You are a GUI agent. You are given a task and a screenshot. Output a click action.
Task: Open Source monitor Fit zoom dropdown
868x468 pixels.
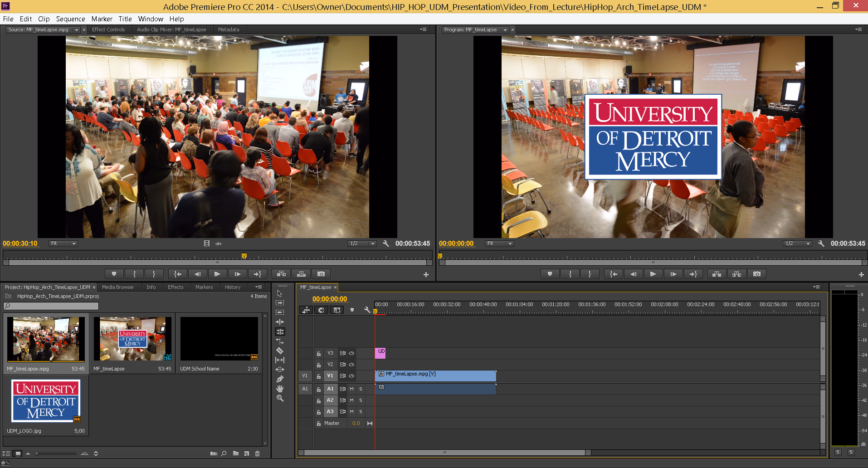[x=63, y=244]
